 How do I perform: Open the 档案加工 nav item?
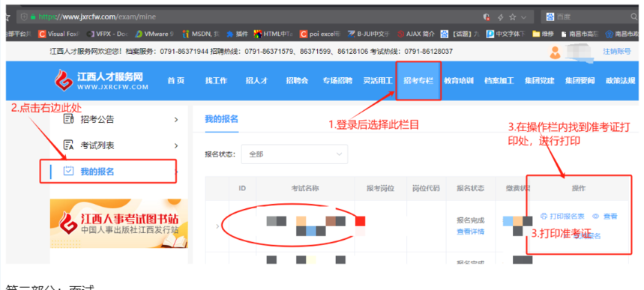(x=499, y=80)
